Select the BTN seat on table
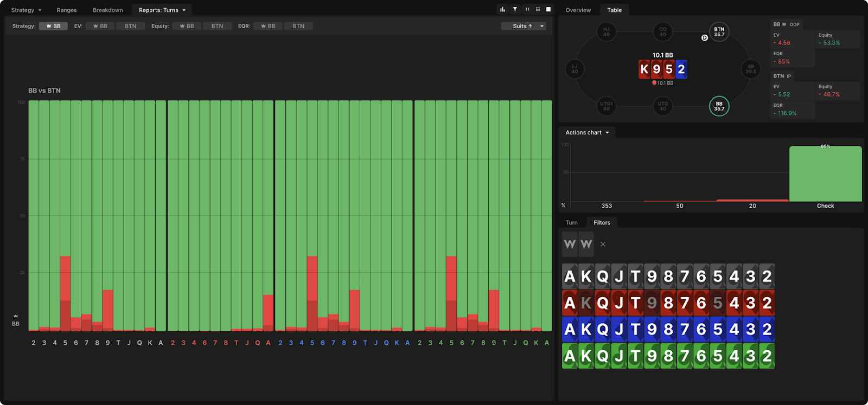 point(719,32)
